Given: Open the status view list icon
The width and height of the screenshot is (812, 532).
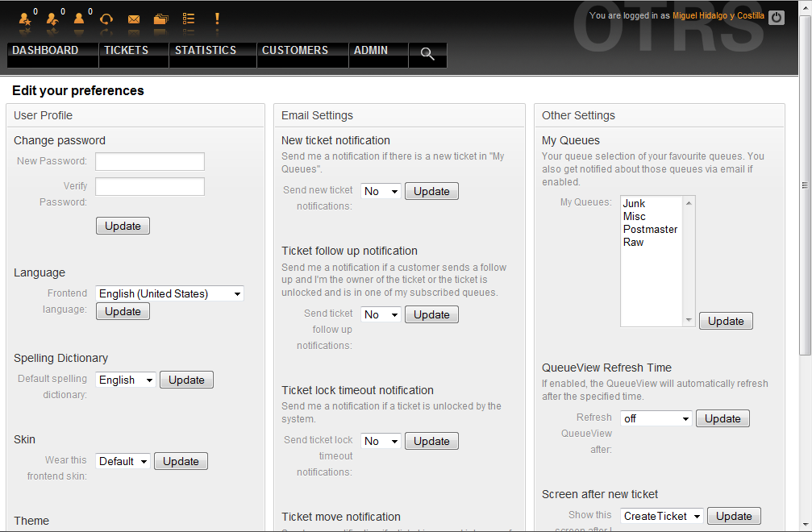Looking at the screenshot, I should pos(189,19).
